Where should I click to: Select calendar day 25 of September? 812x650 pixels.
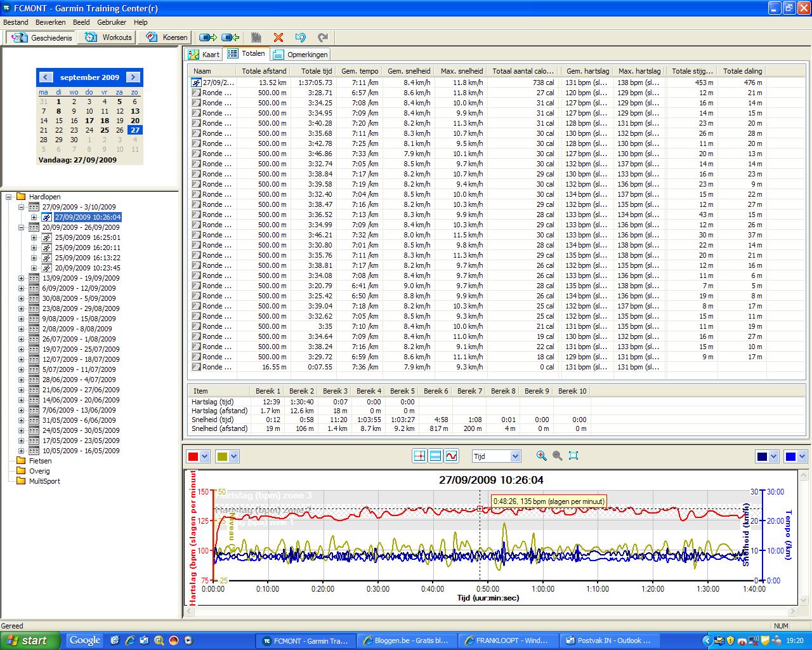(x=105, y=130)
